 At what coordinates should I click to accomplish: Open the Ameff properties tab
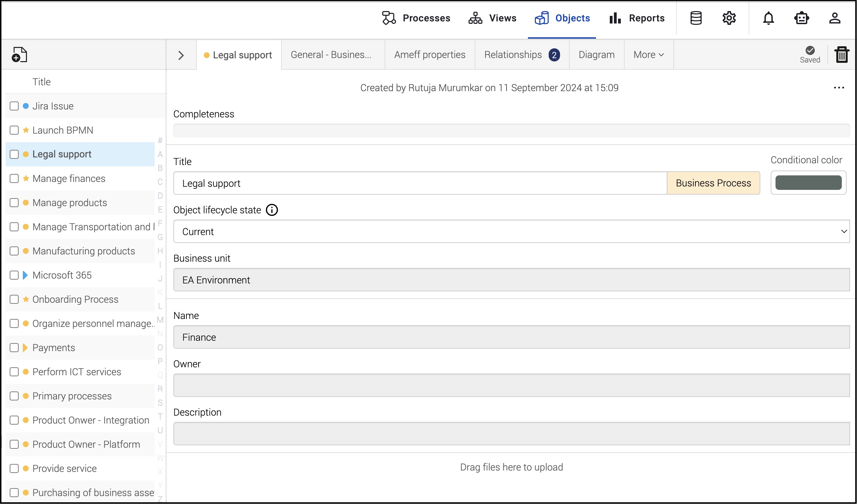click(430, 55)
